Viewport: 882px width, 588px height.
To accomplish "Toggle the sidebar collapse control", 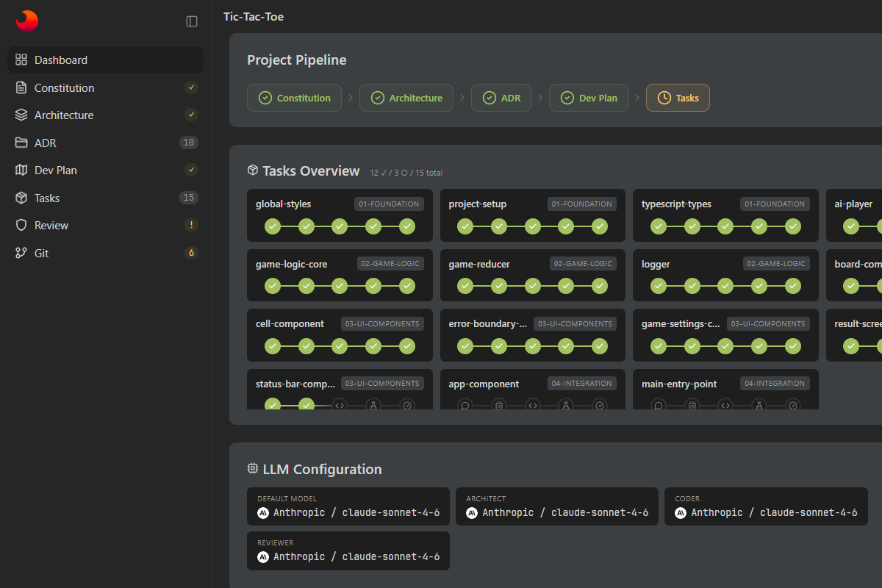I will pos(192,21).
